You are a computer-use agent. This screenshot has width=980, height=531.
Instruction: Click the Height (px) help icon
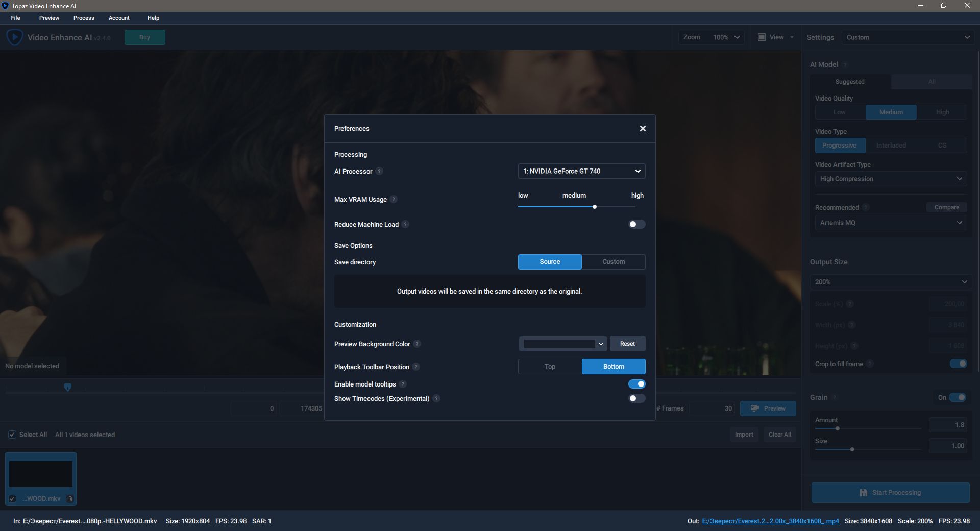pos(854,346)
